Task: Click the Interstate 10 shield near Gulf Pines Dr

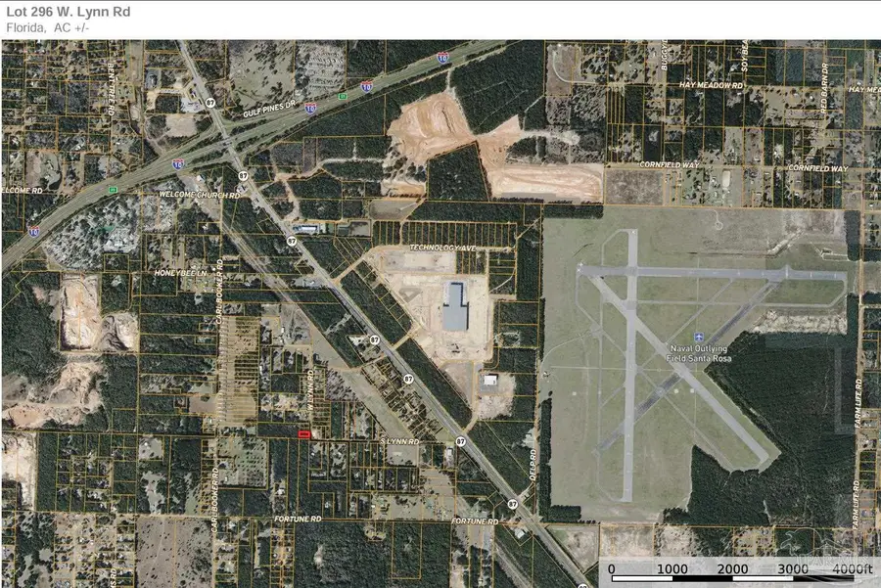Action: pyautogui.click(x=309, y=110)
